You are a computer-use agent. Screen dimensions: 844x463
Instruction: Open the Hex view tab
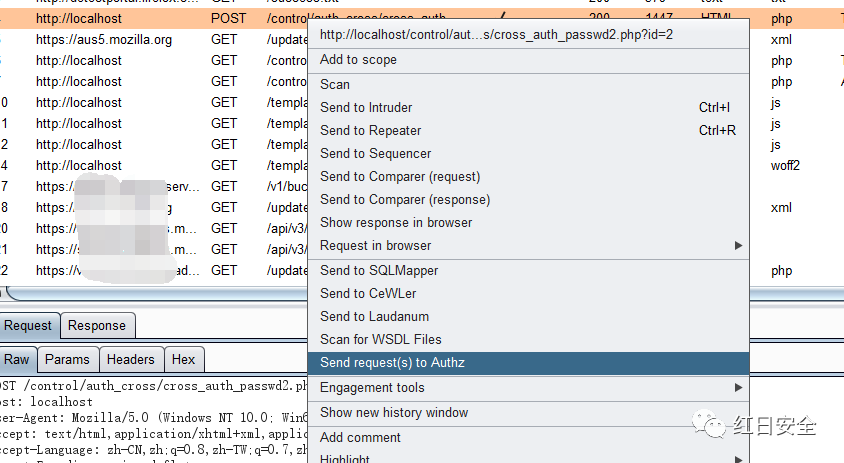click(x=184, y=359)
